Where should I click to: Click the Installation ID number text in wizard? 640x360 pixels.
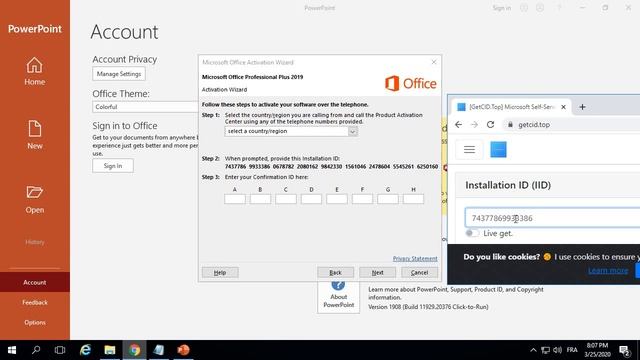point(331,167)
